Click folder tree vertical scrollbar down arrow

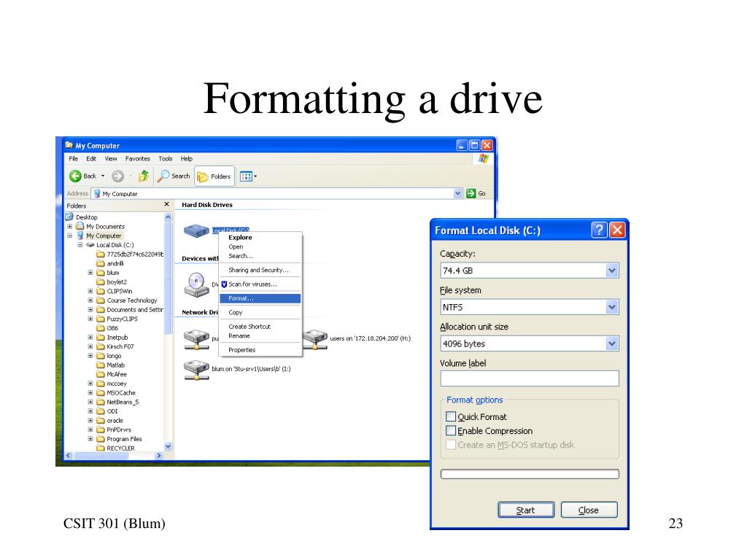click(x=168, y=447)
